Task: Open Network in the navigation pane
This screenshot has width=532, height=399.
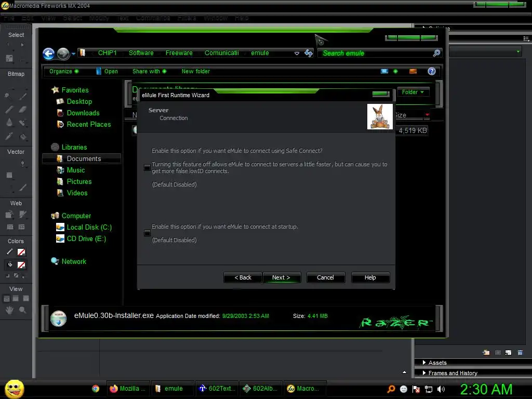Action: pos(74,262)
